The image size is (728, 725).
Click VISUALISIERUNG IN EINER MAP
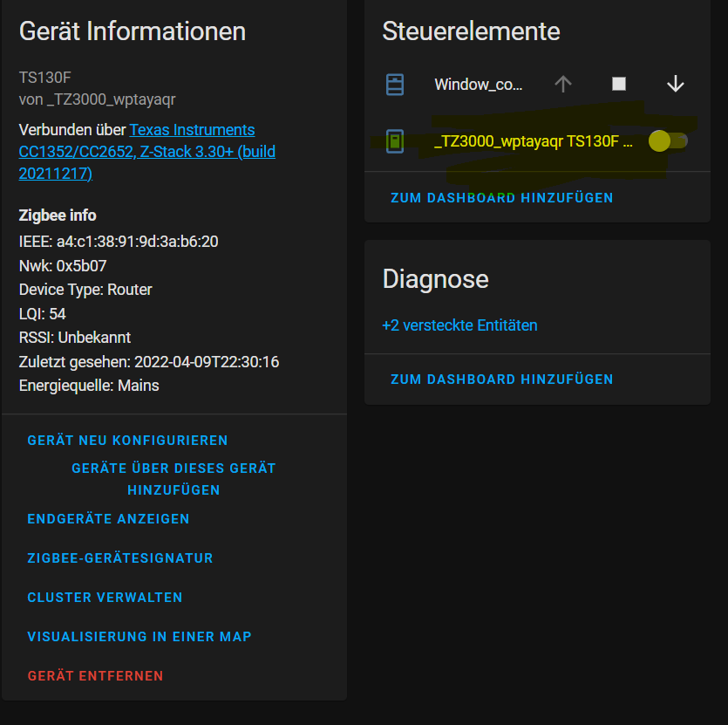click(139, 636)
